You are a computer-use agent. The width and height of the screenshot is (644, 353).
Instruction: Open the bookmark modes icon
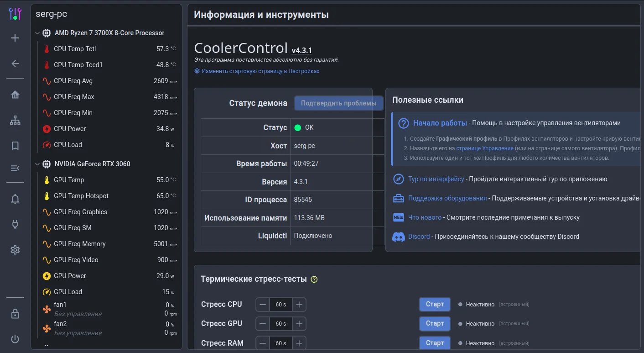[x=15, y=146]
